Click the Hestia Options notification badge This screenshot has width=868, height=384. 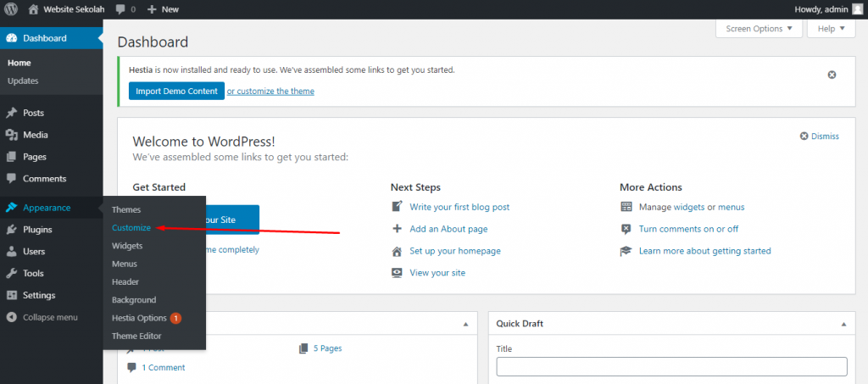pos(175,318)
